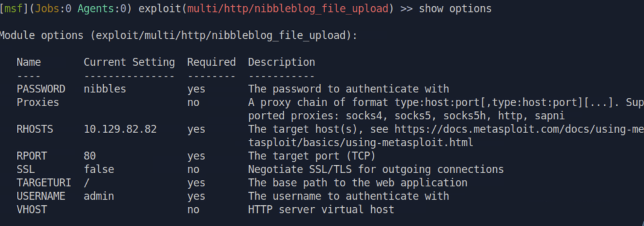Screen dimensions: 644x226
Task: Select the SSL setting false
Action: (99, 169)
